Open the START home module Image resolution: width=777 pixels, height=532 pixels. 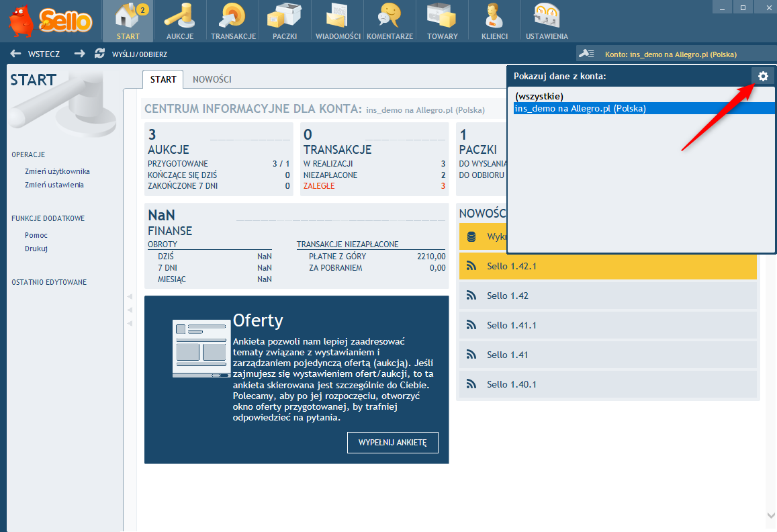click(128, 21)
